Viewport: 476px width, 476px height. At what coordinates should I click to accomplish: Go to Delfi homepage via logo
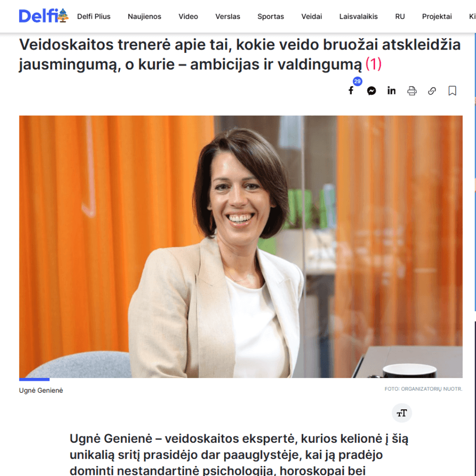click(43, 16)
